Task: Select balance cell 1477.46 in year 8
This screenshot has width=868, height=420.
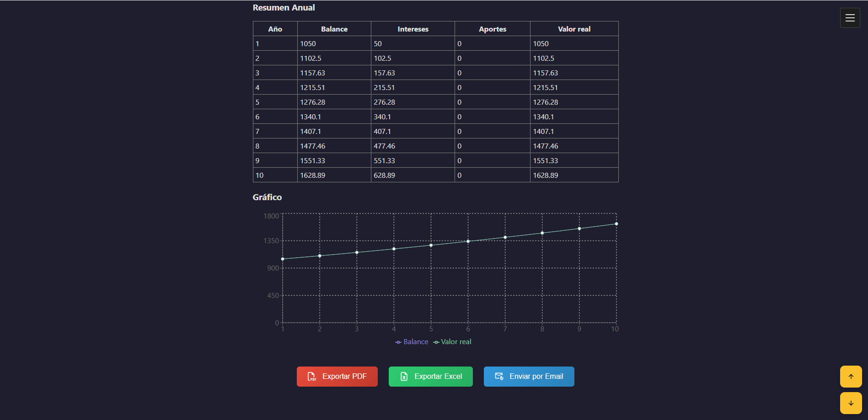Action: 334,146
